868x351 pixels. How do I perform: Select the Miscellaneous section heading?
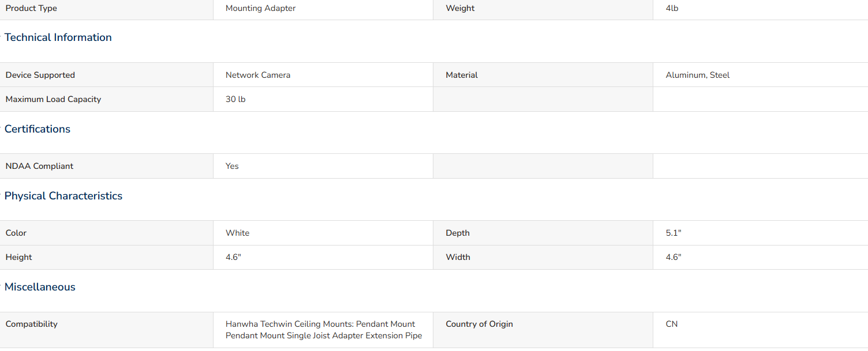pyautogui.click(x=40, y=287)
